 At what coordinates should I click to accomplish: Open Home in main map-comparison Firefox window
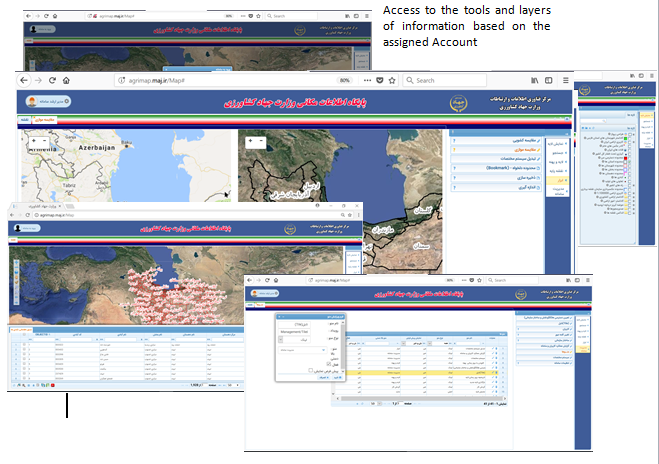tap(66, 80)
